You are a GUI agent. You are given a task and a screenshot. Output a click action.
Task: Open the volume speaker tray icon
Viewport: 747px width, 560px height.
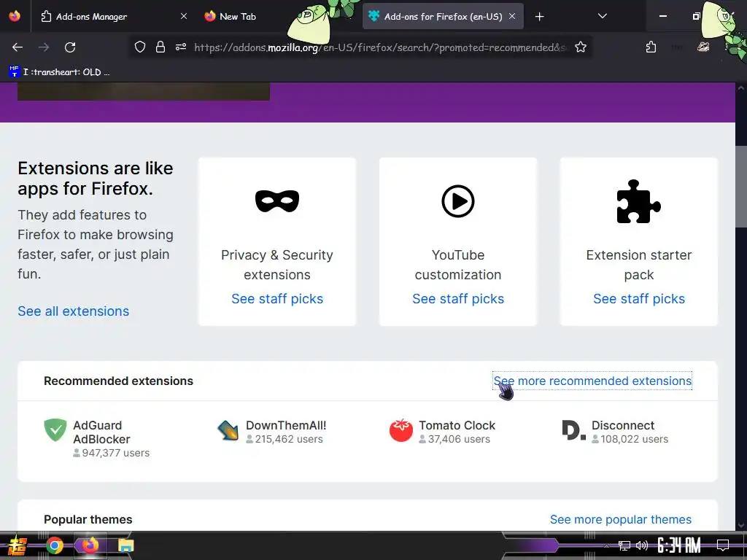pyautogui.click(x=642, y=545)
